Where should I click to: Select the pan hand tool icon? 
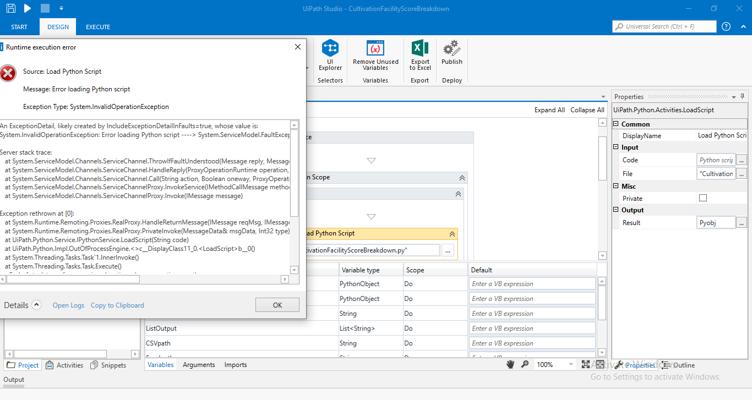coord(510,365)
